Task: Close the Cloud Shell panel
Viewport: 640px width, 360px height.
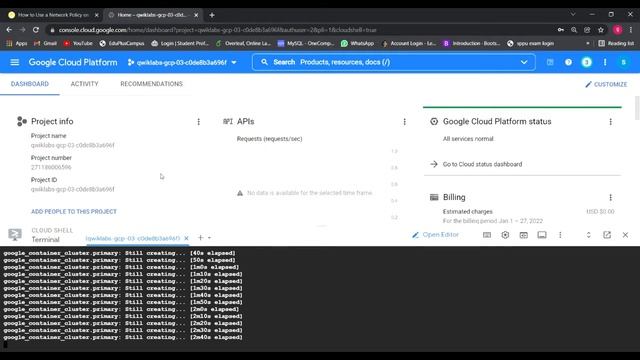Action: click(x=625, y=235)
